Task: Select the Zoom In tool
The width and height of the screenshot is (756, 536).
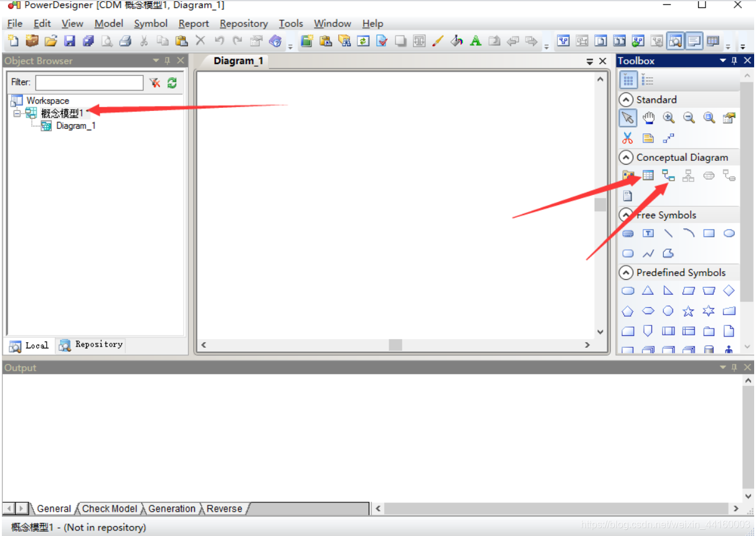Action: pyautogui.click(x=668, y=118)
